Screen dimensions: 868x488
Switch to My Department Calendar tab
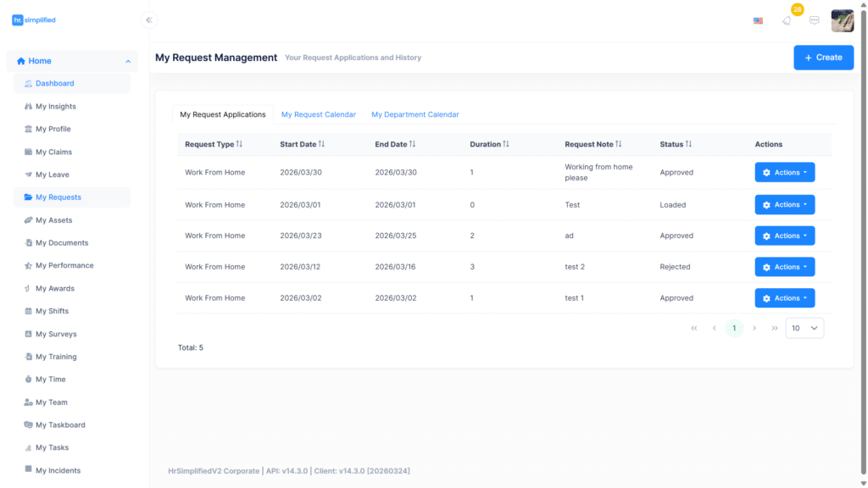tap(415, 114)
